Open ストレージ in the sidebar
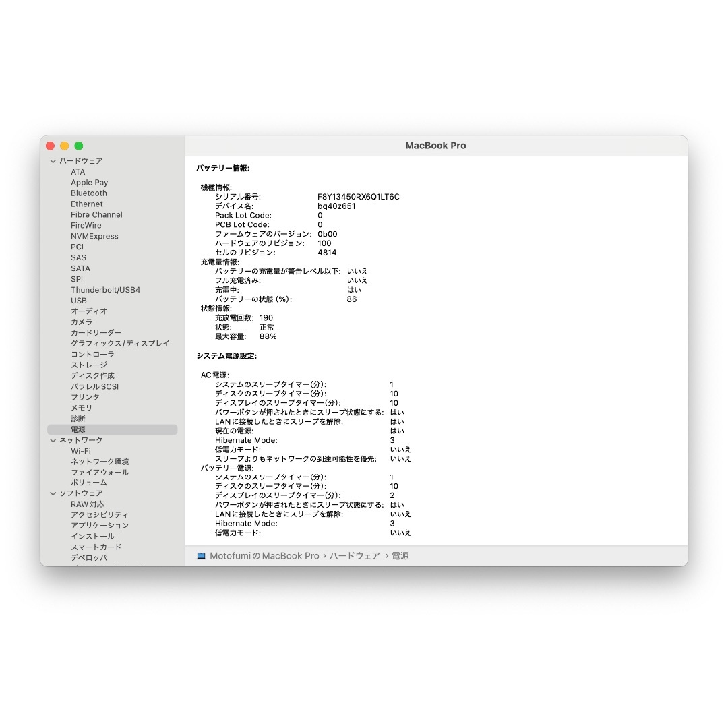This screenshot has width=728, height=728. 89,365
